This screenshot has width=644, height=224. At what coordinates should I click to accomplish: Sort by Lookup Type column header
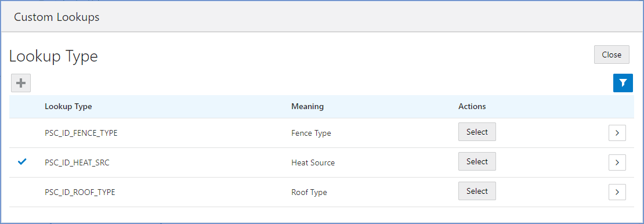[x=68, y=106]
